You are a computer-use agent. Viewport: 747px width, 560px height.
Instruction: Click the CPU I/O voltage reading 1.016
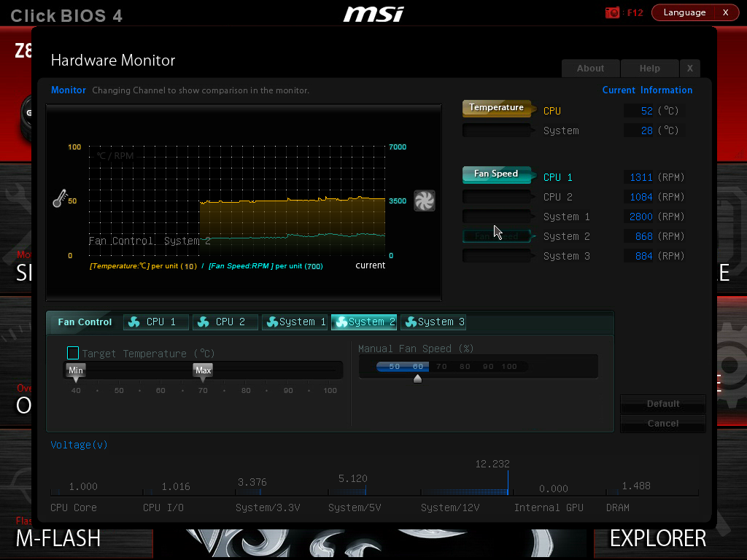coord(175,486)
